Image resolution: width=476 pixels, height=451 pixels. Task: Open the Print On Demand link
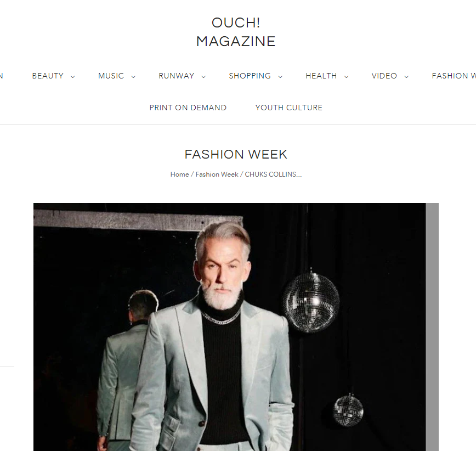click(x=188, y=108)
